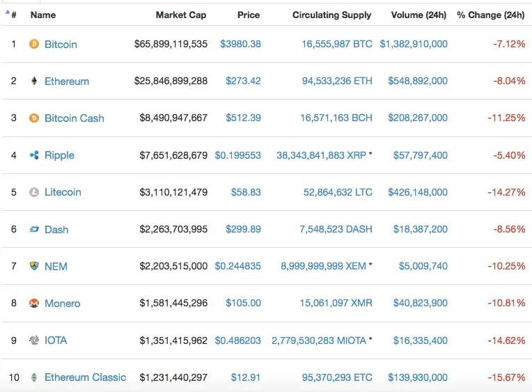
Task: Click the Ethereum diamond logo icon
Action: pos(34,81)
